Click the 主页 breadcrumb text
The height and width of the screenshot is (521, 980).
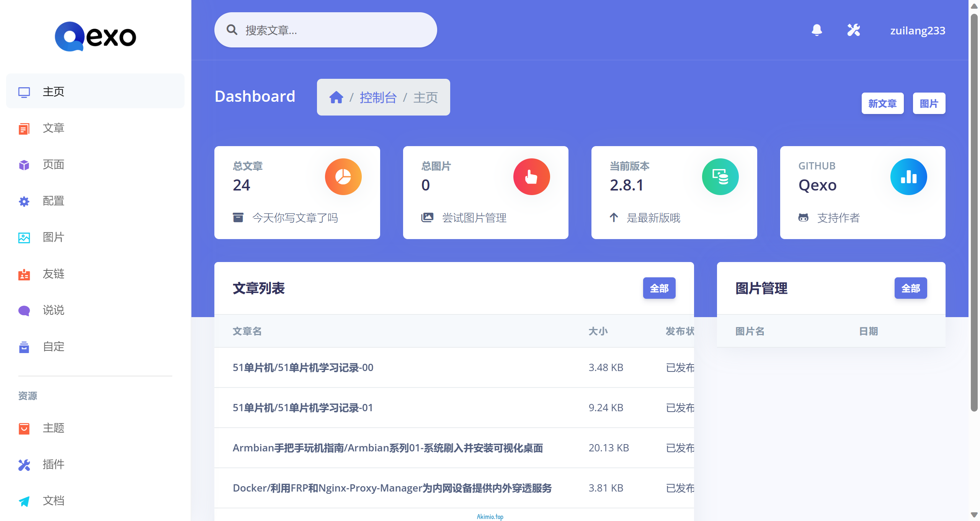[x=426, y=98]
